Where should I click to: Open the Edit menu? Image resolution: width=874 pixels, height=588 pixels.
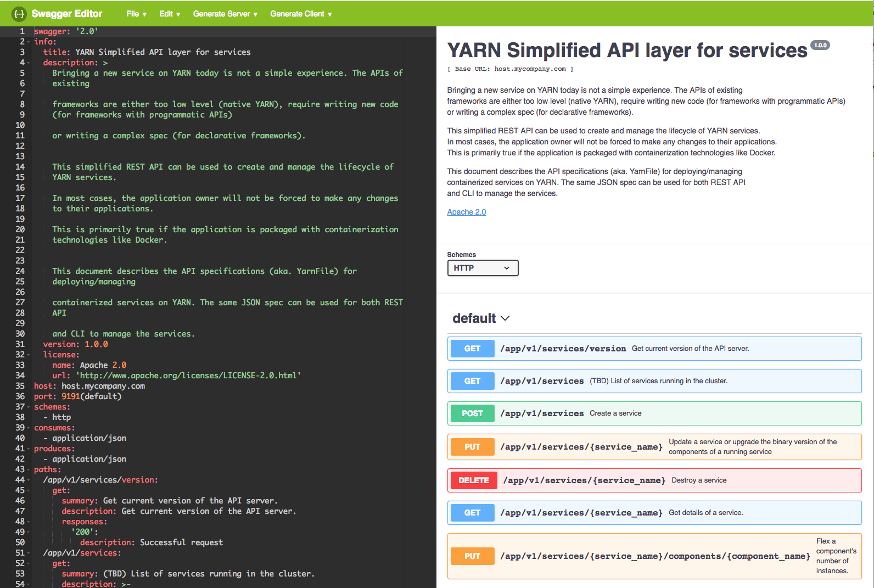170,14
